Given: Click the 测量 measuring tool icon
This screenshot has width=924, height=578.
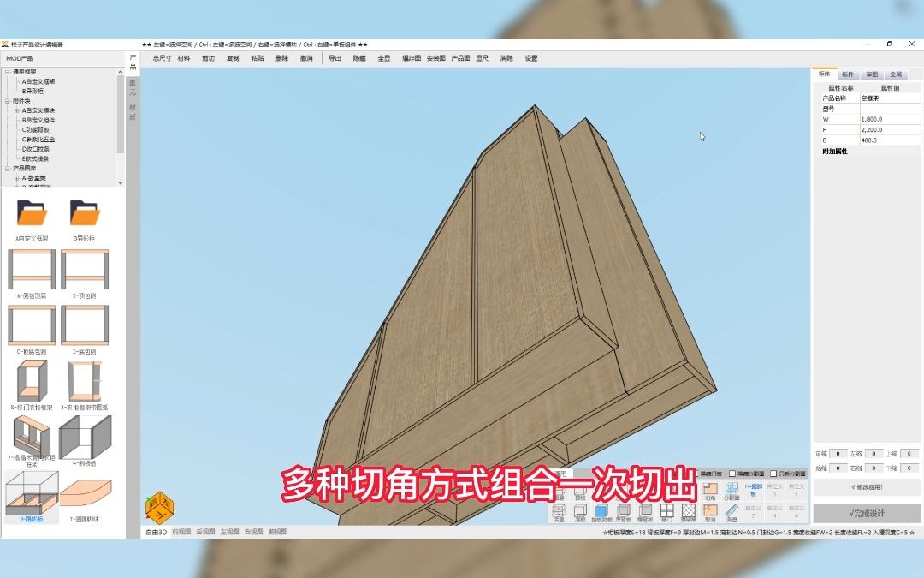Looking at the screenshot, I should pyautogui.click(x=732, y=512).
